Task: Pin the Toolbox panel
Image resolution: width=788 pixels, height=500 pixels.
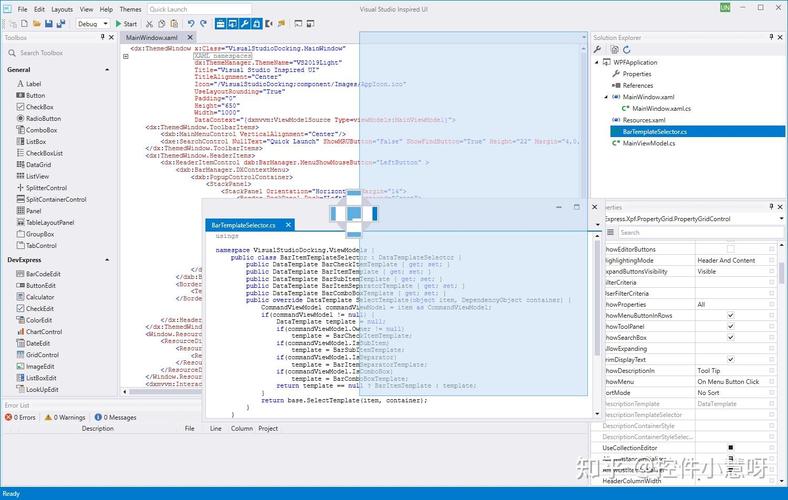Action: (103, 37)
